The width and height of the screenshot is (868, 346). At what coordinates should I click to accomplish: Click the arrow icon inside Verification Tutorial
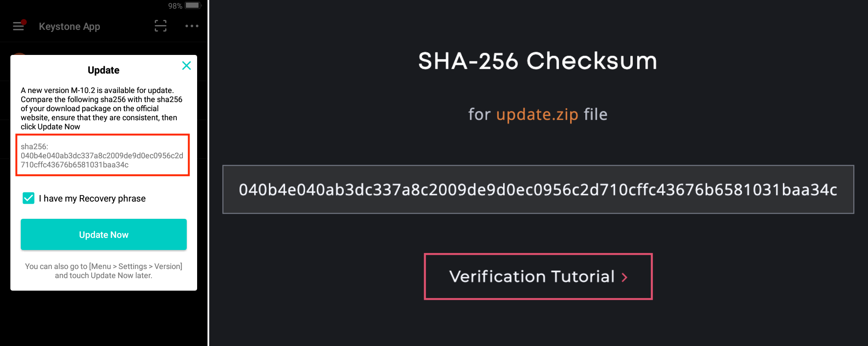[x=624, y=278]
